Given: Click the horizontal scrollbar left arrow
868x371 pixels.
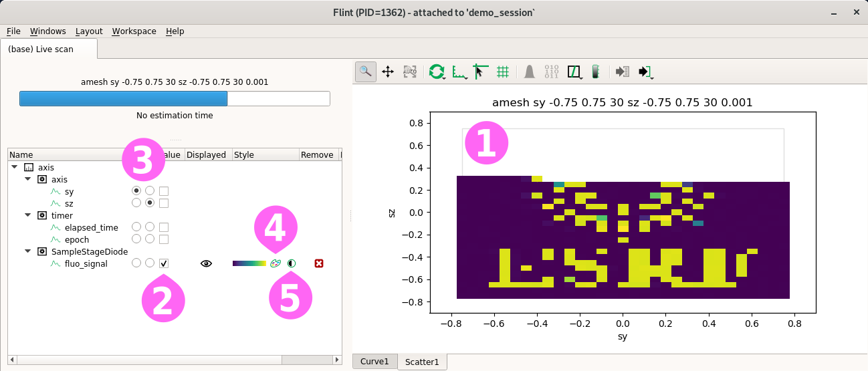Looking at the screenshot, I should pyautogui.click(x=12, y=360).
